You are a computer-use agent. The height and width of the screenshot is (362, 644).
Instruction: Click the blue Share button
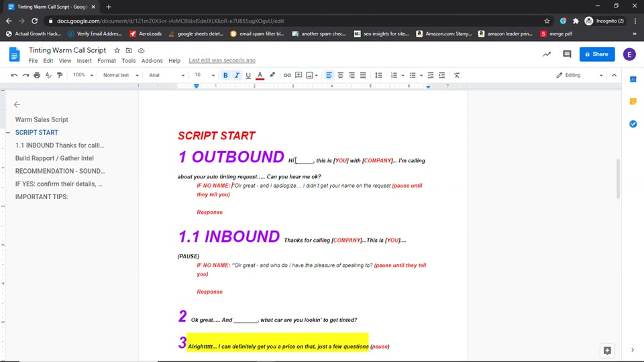[x=597, y=54]
